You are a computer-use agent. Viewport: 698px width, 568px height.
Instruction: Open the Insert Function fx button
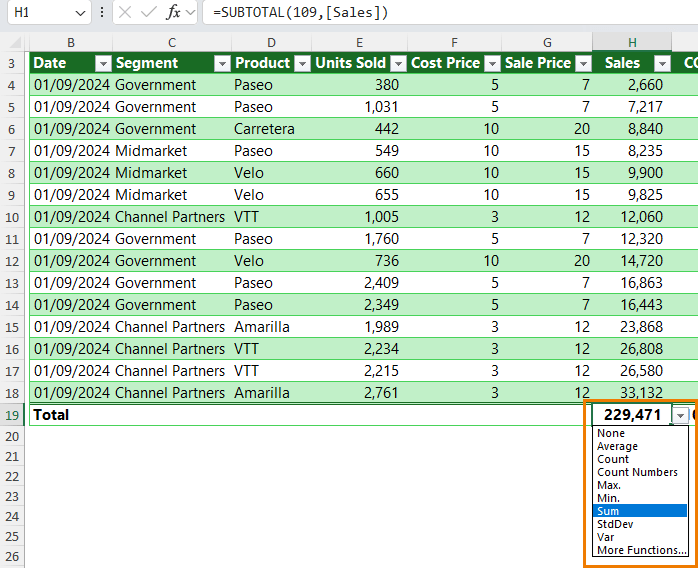pyautogui.click(x=173, y=12)
